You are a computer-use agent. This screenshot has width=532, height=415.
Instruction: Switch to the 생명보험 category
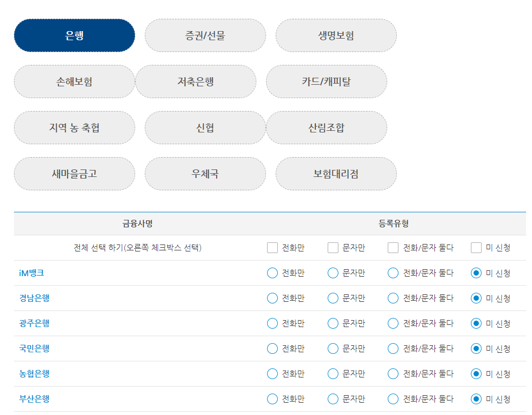pos(336,35)
